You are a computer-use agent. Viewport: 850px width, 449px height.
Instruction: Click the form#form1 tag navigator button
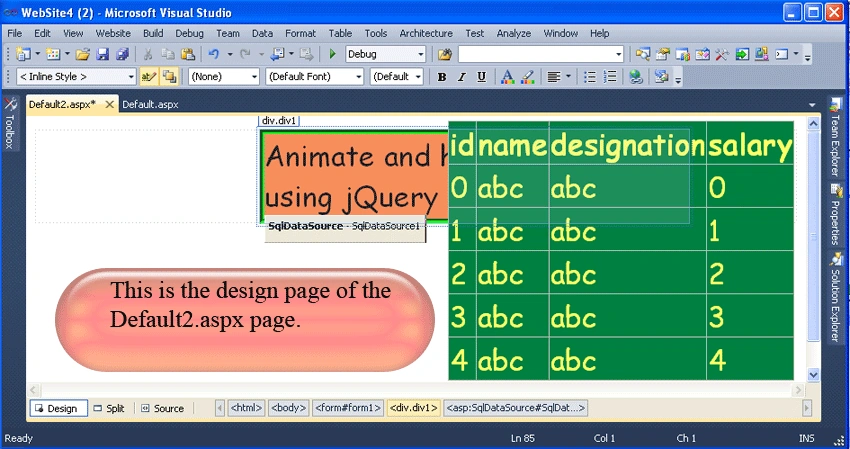click(x=348, y=408)
